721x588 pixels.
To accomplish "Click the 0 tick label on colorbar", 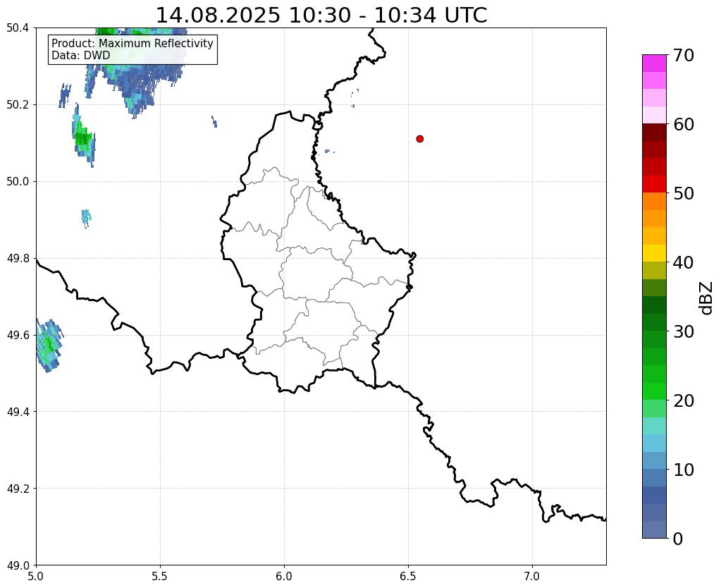I will 678,539.
